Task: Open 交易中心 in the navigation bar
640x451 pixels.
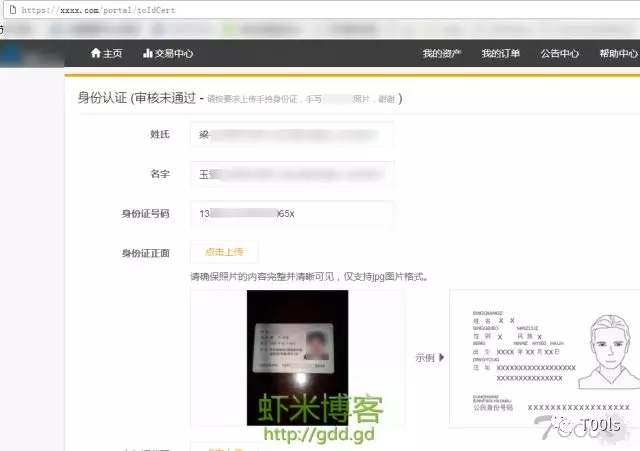Action: [168, 53]
